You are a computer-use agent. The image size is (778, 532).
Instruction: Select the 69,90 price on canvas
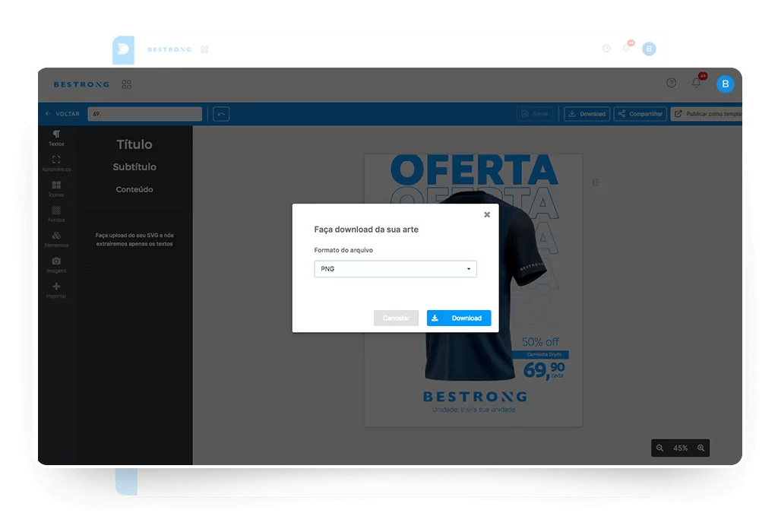click(544, 370)
